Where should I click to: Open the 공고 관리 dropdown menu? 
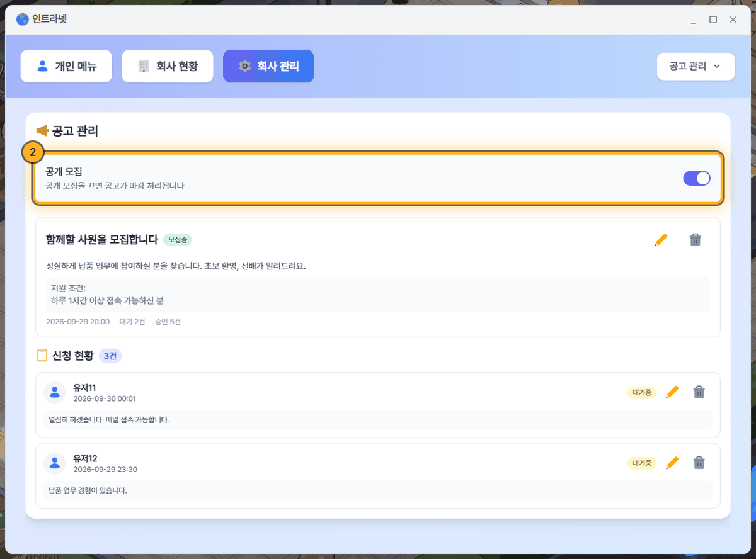[x=696, y=66]
